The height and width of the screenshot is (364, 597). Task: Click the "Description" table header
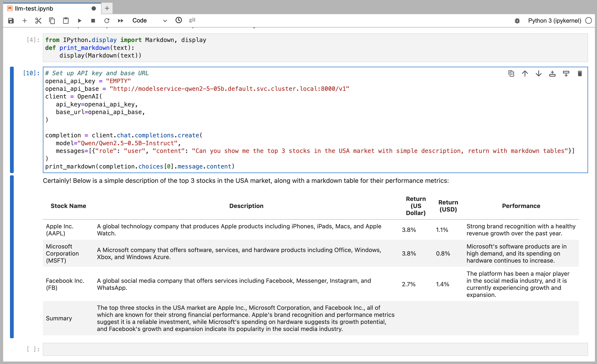click(x=246, y=206)
